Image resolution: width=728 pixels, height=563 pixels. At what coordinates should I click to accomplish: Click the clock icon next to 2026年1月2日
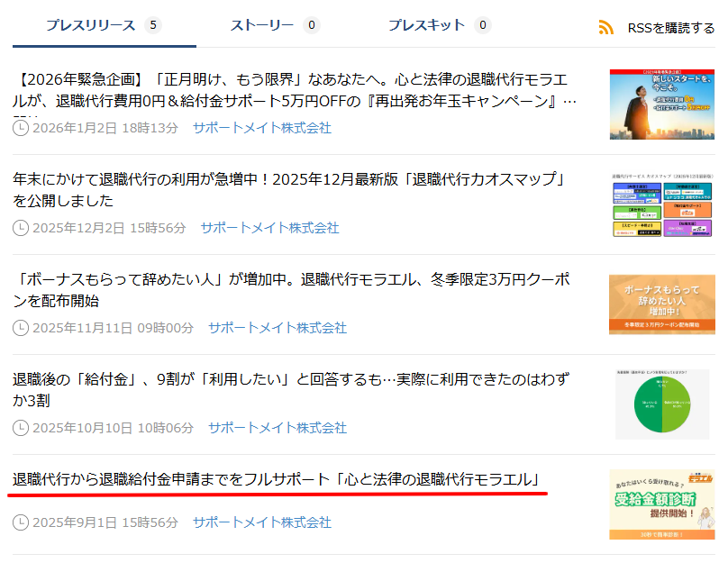22,132
